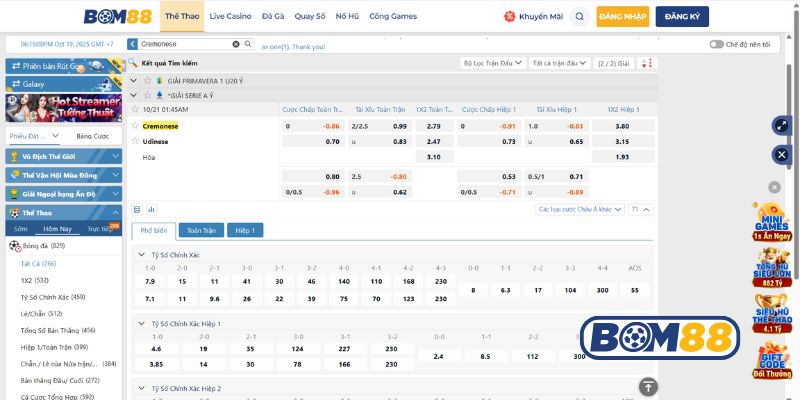Image resolution: width=800 pixels, height=400 pixels.
Task: Click the ĐĂNG KÝ register button
Action: click(x=682, y=17)
